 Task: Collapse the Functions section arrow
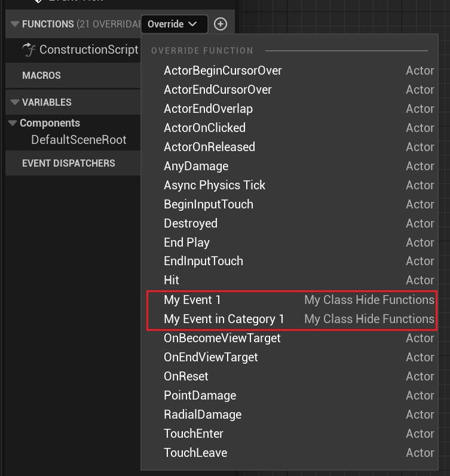tap(14, 24)
